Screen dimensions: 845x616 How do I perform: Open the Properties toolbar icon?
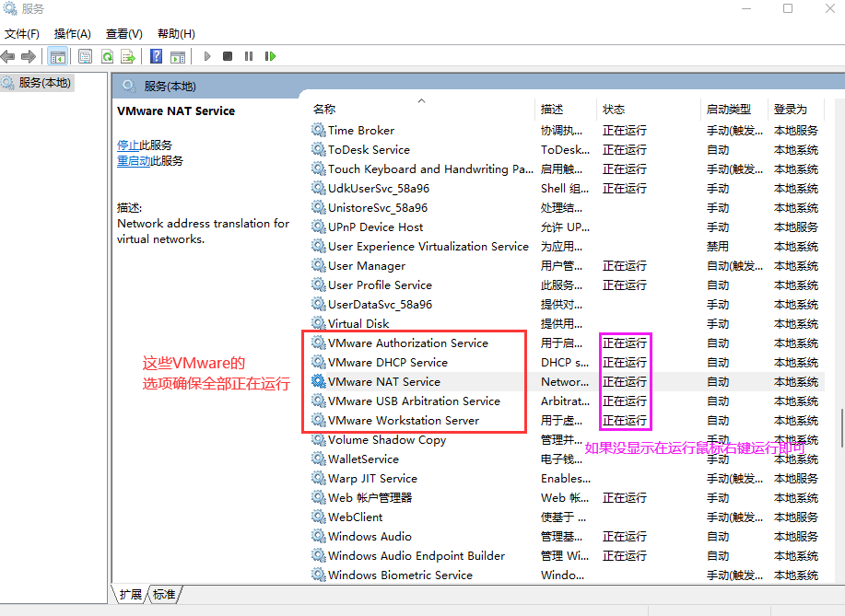[85, 56]
